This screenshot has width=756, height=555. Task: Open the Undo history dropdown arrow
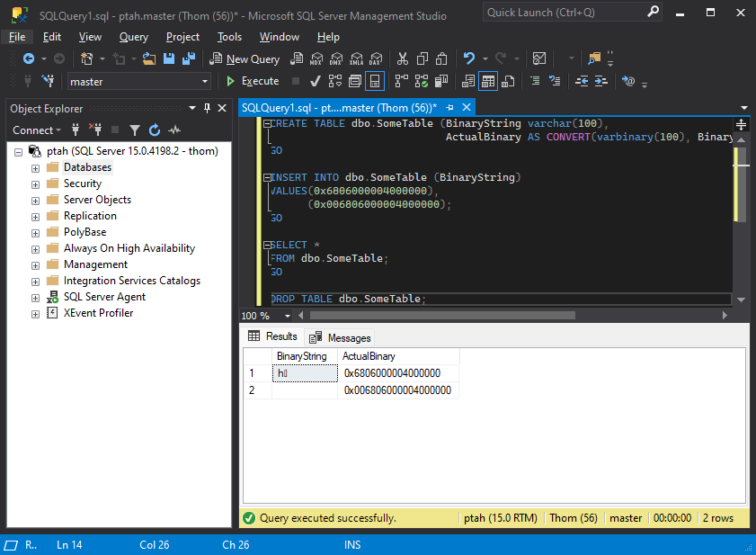[x=485, y=58]
